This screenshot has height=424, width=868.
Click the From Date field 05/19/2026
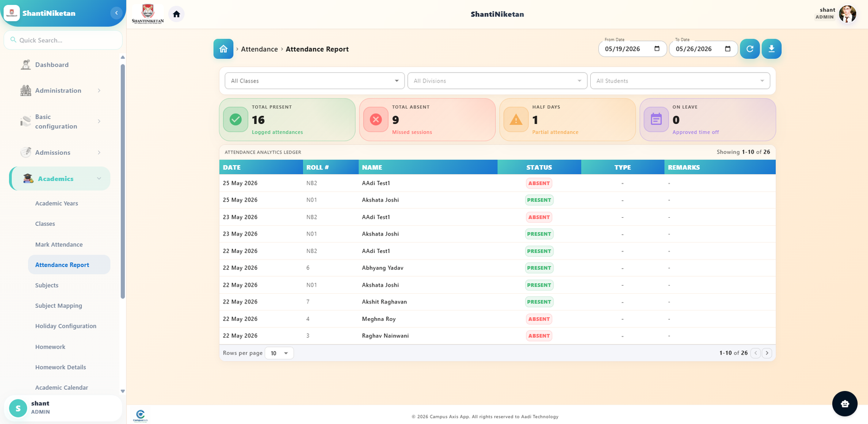tap(633, 49)
